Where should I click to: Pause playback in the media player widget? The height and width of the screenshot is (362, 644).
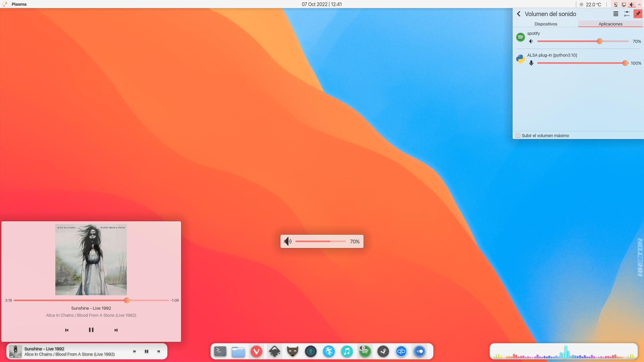91,330
